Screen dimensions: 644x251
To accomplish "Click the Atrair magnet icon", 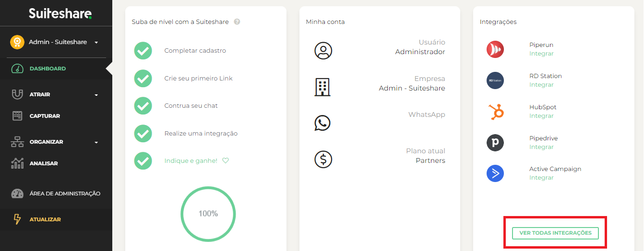I will pos(17,94).
